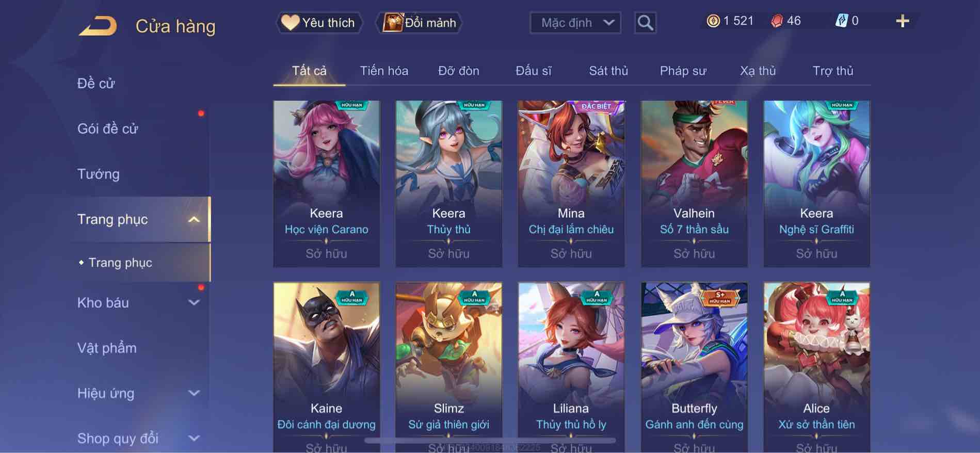
Task: Select Butterfly Gánh anh đến cùng skin card
Action: (694, 367)
